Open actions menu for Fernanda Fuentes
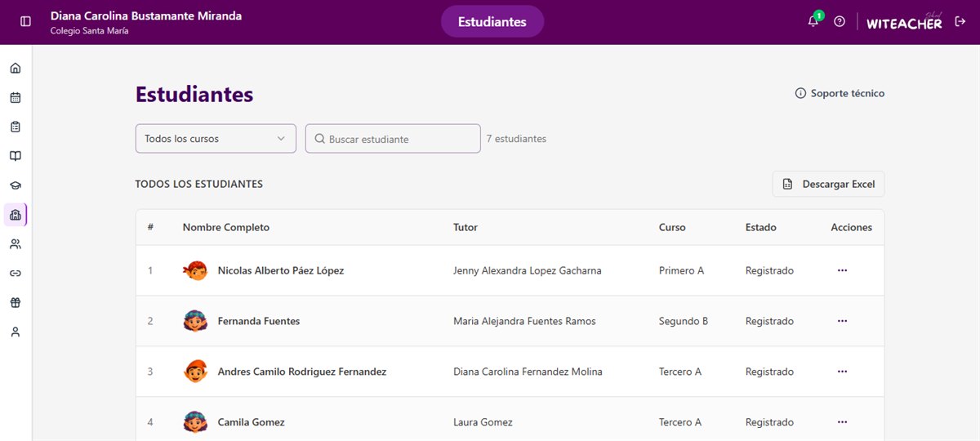 [843, 321]
